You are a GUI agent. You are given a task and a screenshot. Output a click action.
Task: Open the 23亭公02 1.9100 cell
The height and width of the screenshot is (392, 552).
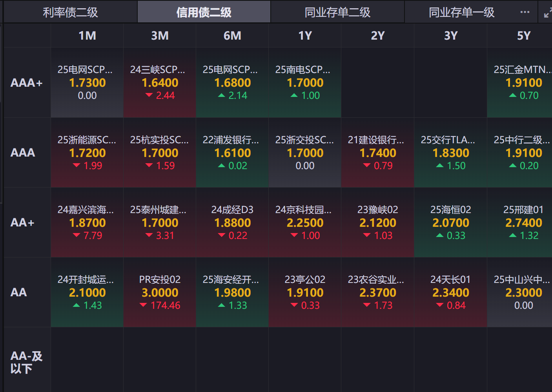tap(305, 292)
